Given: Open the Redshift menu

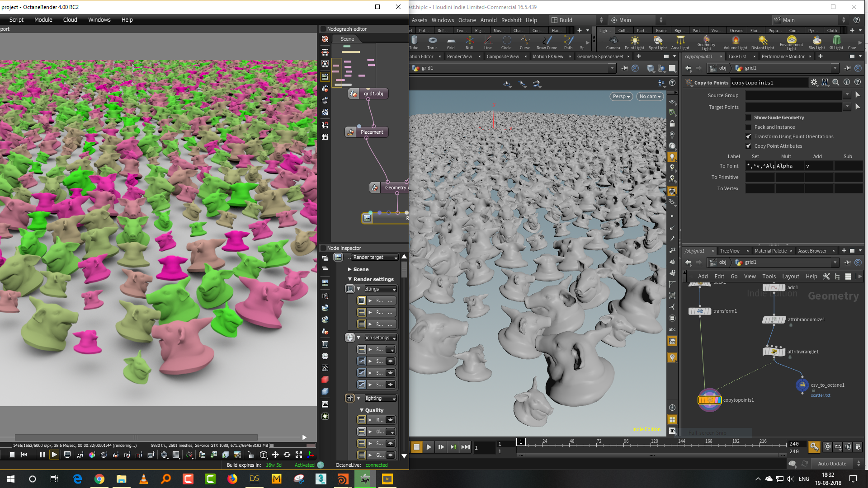Looking at the screenshot, I should point(511,20).
